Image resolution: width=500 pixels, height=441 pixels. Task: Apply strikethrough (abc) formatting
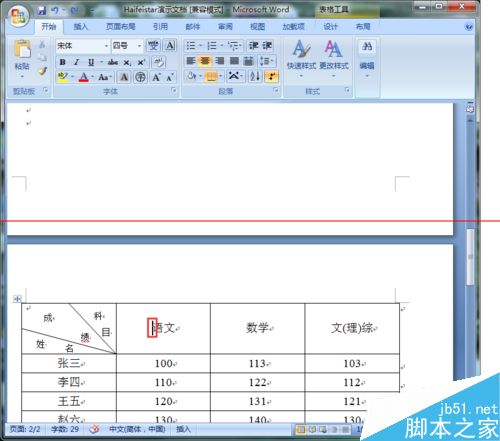click(x=113, y=62)
